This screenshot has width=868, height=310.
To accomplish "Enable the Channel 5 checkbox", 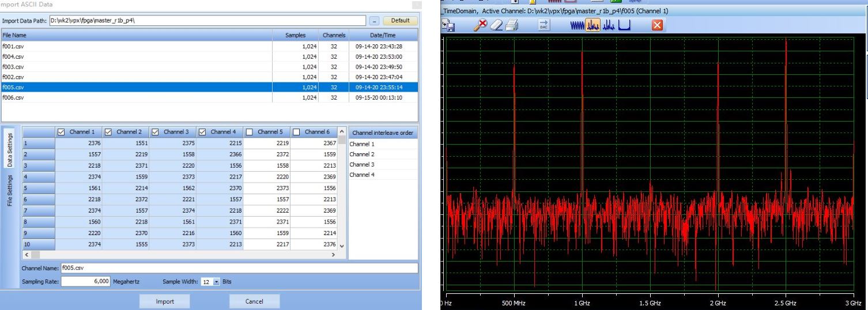I will [250, 132].
